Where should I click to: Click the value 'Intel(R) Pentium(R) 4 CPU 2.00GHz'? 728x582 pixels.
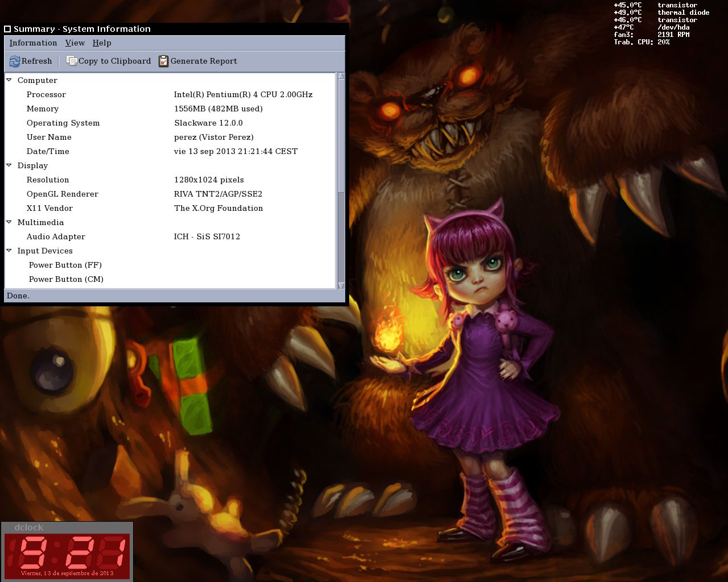pos(243,94)
